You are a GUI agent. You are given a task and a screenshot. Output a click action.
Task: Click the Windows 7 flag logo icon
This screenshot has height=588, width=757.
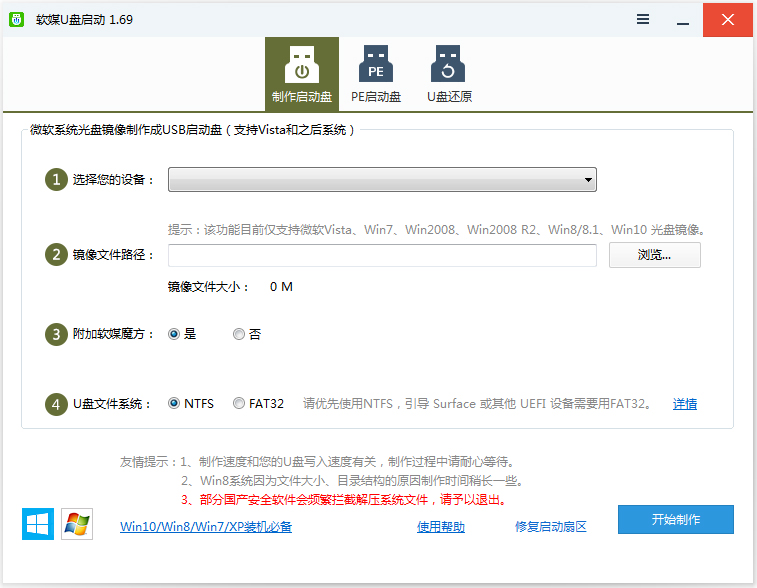pos(77,524)
